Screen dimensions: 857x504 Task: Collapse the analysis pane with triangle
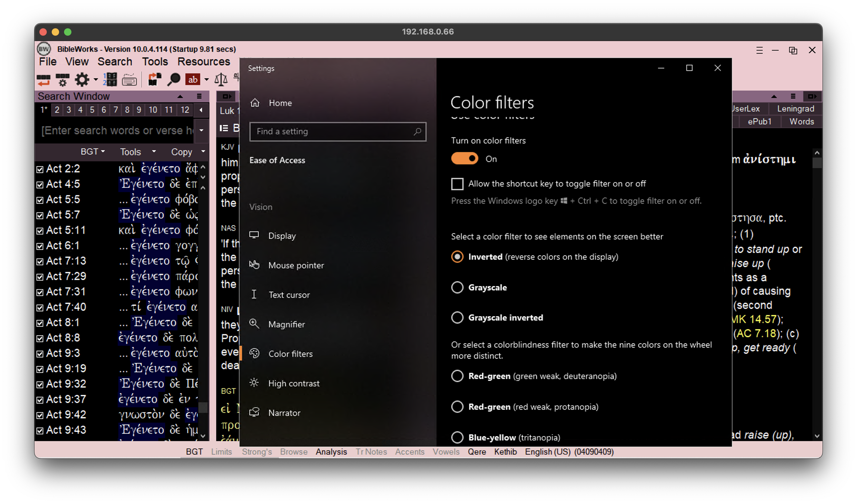(774, 97)
